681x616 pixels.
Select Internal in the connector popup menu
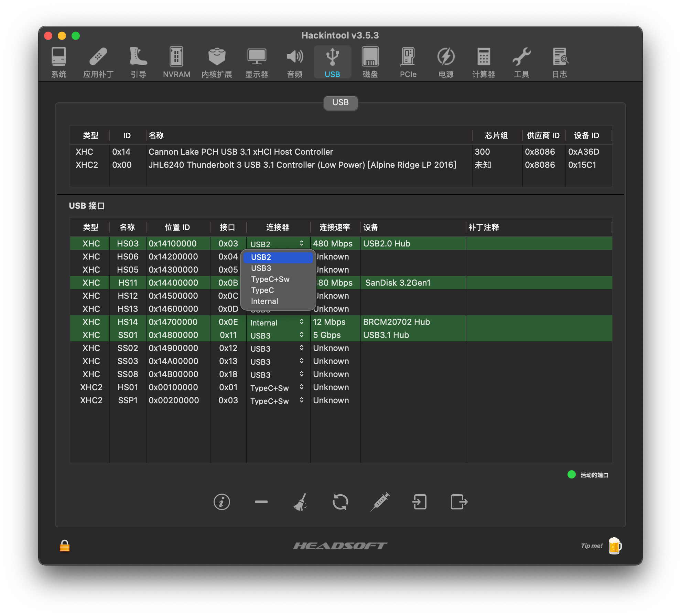point(264,301)
